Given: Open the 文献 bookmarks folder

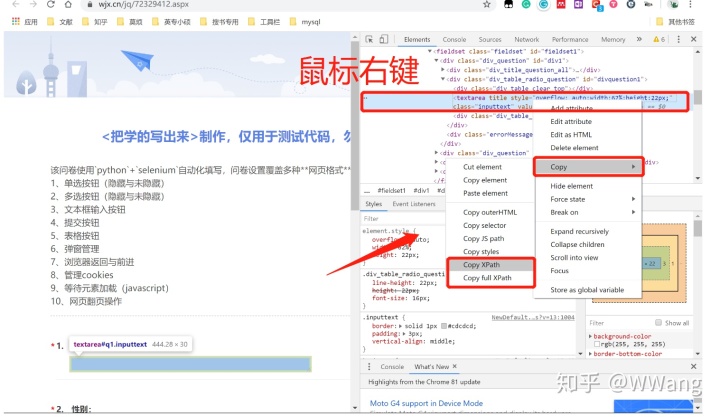Looking at the screenshot, I should click(x=60, y=22).
